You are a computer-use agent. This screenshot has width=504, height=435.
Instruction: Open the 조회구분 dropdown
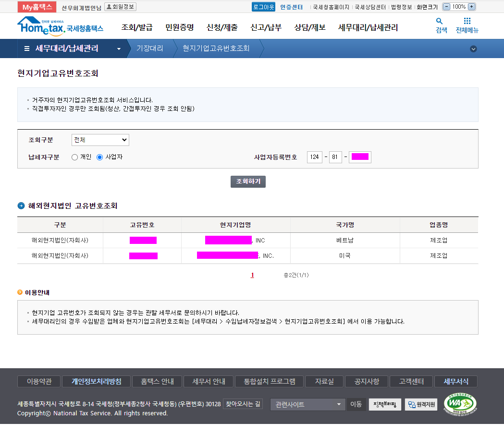tap(100, 140)
